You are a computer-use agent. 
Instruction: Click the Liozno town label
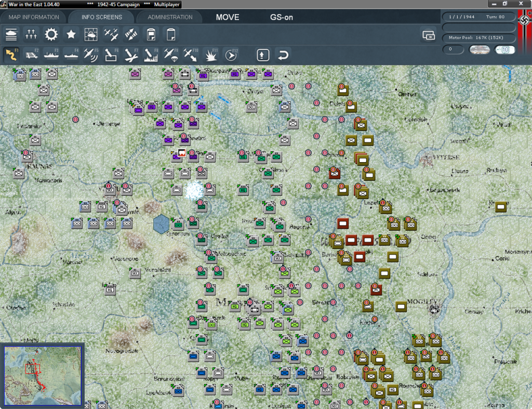pos(460,171)
